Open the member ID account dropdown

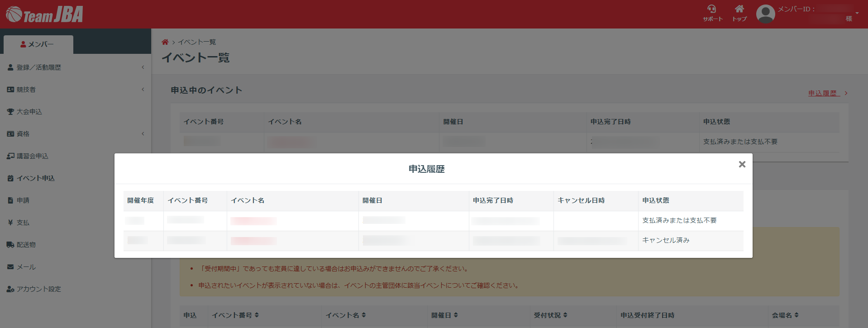857,13
